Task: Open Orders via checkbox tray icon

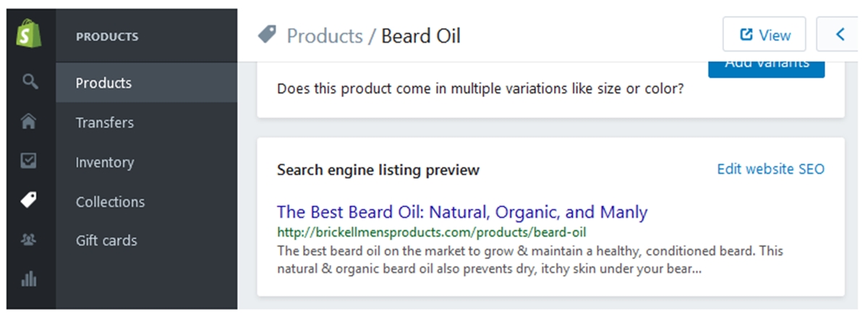Action: pos(29,161)
